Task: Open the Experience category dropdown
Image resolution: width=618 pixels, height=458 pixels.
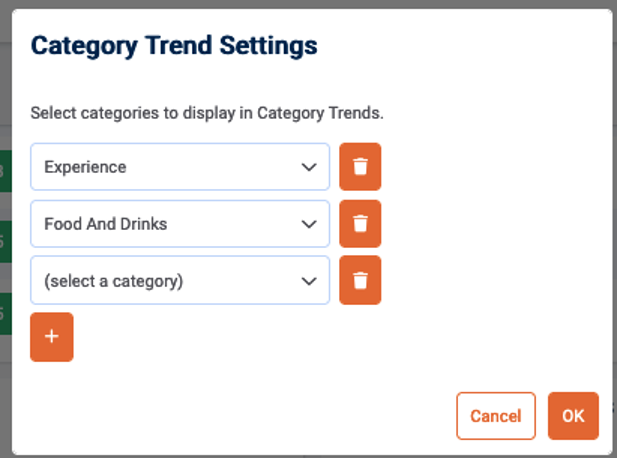Action: point(180,167)
